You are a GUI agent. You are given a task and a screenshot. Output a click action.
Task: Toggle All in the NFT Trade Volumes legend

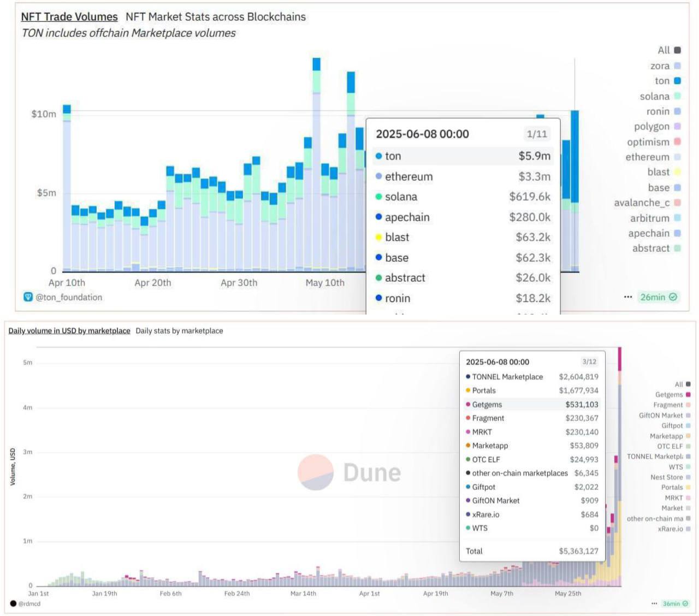tap(670, 50)
